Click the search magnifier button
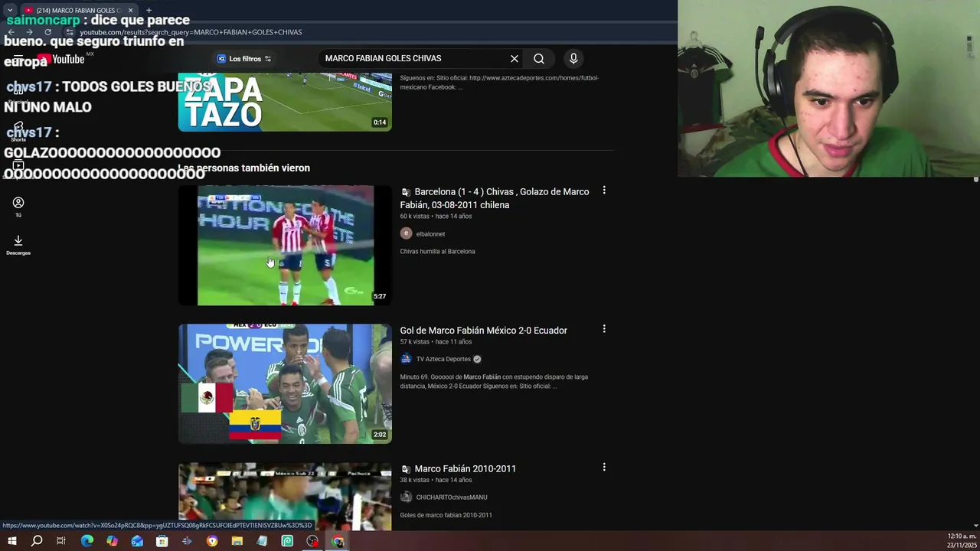Screen dimensions: 980x551 (x=539, y=58)
